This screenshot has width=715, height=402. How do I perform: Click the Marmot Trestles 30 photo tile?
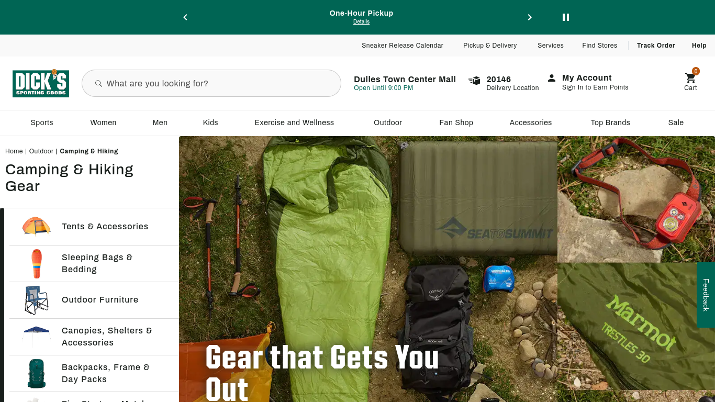pos(636,326)
